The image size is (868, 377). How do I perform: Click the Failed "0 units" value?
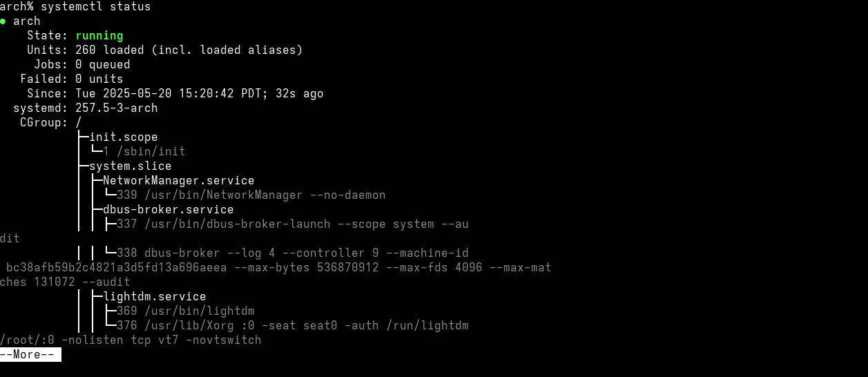(x=99, y=79)
